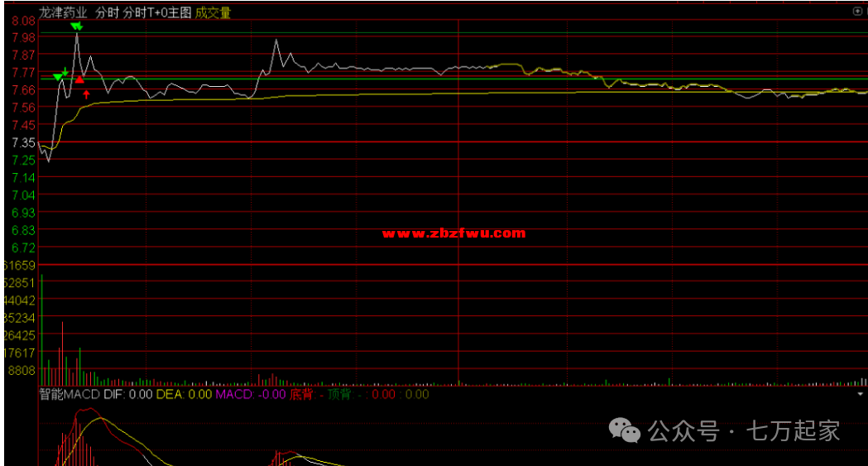
Task: Click the 分时T+0主图 indicator name
Action: (x=156, y=12)
